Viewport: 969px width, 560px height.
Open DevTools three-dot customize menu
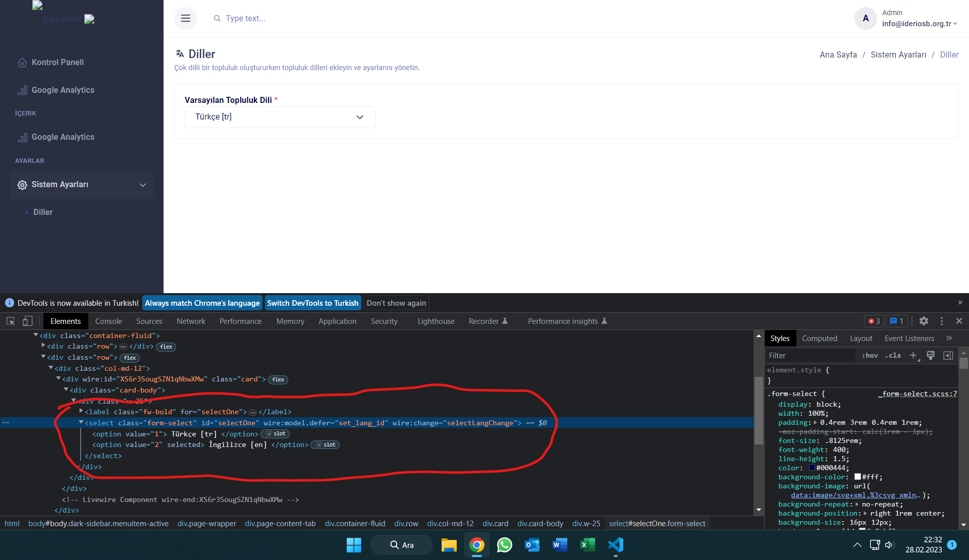click(x=942, y=321)
